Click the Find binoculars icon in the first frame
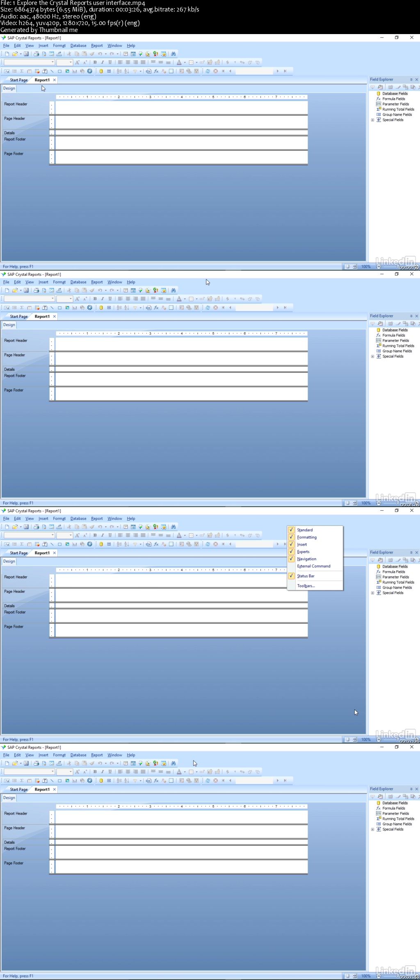 point(173,54)
